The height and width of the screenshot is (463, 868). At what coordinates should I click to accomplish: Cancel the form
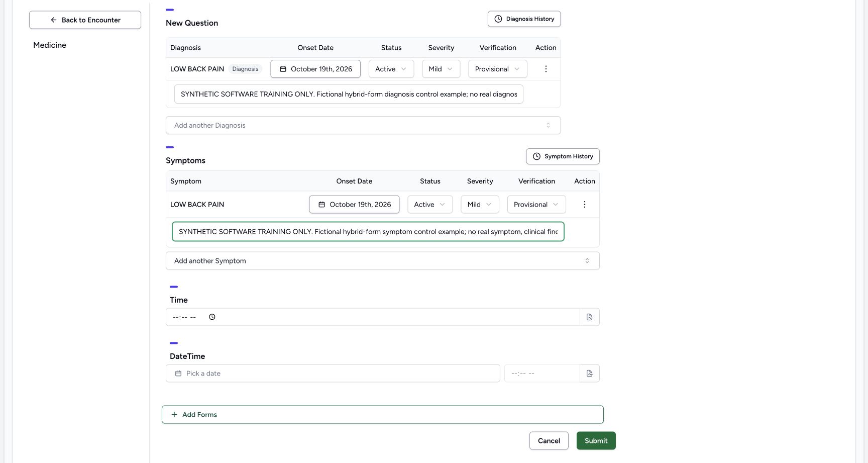point(549,441)
